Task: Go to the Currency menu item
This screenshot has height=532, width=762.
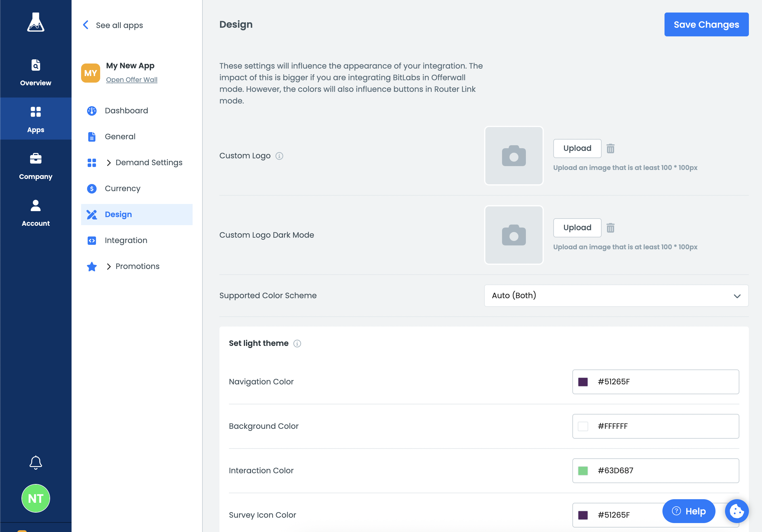Action: point(137,188)
